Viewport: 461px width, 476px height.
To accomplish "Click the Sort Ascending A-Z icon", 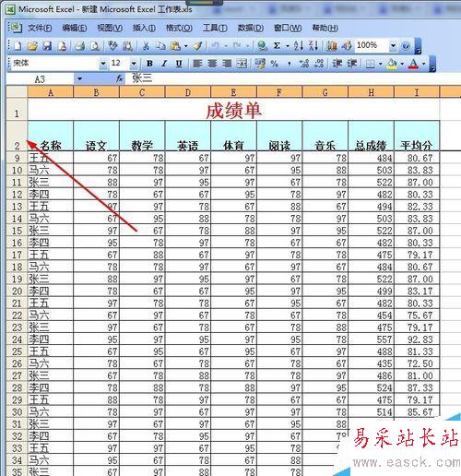I will pyautogui.click(x=298, y=46).
